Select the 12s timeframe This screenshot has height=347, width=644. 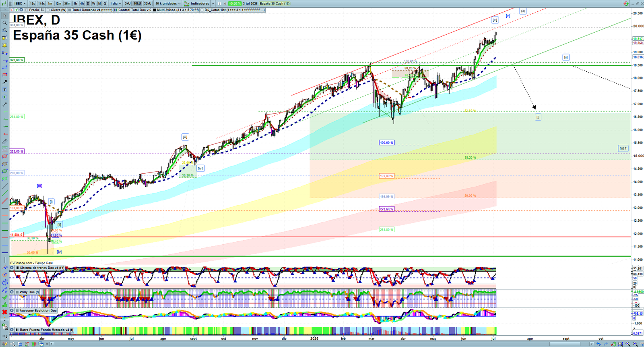pos(32,3)
